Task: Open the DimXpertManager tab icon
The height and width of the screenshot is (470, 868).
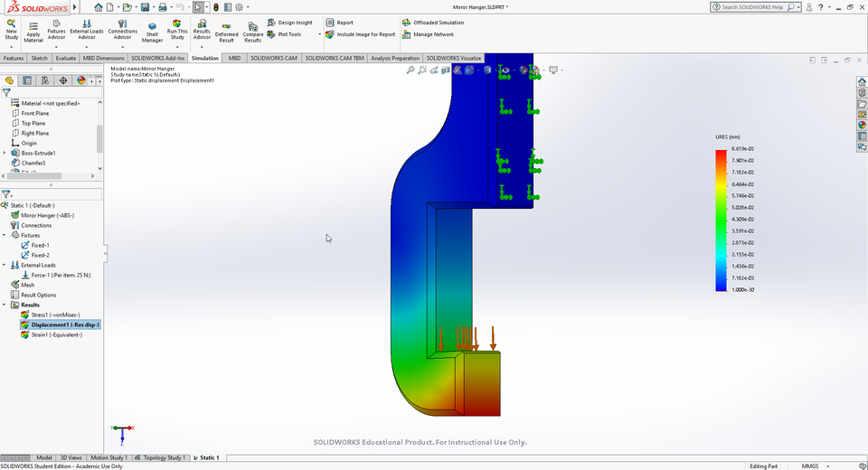Action: pyautogui.click(x=63, y=80)
